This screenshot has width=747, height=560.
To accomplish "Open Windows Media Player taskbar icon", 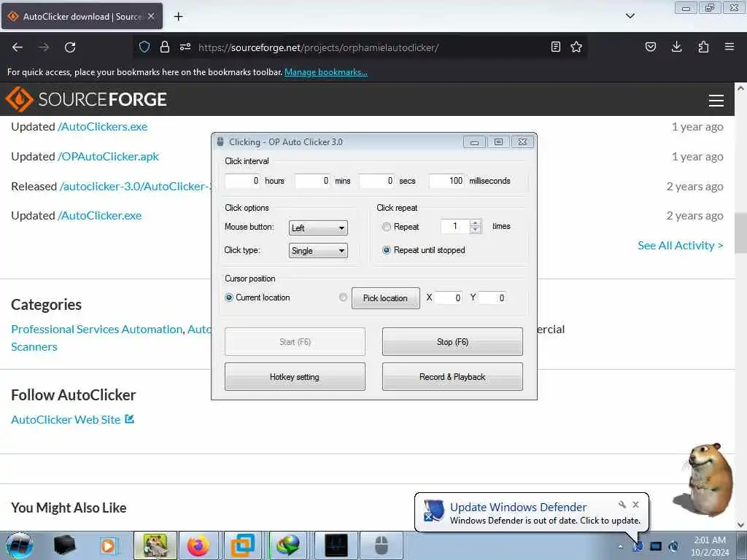I will tap(108, 545).
